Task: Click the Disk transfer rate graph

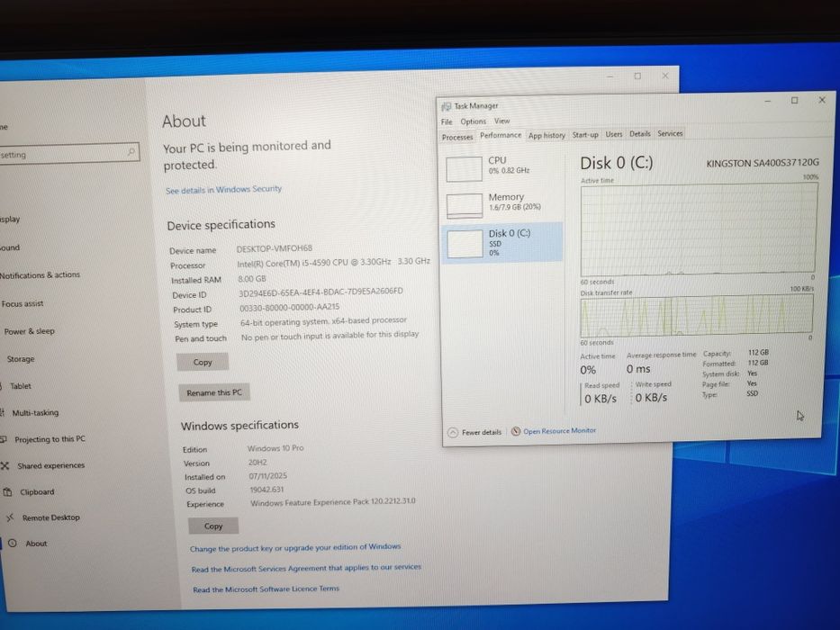Action: 697,315
